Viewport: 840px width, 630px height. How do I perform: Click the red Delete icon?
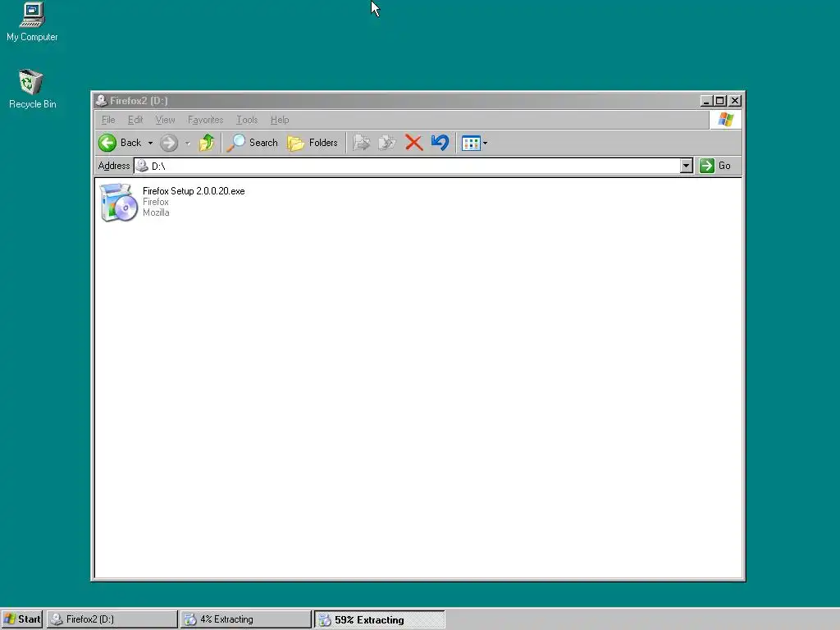413,143
